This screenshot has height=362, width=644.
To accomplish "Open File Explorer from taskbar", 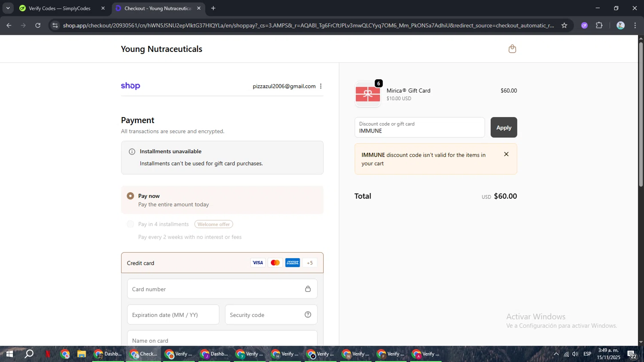I will (82, 354).
